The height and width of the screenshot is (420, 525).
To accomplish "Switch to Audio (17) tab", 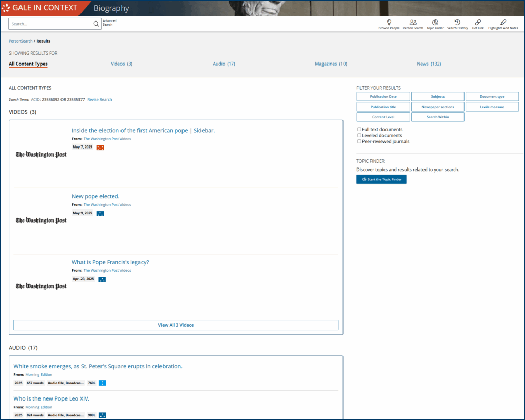I will click(x=224, y=64).
